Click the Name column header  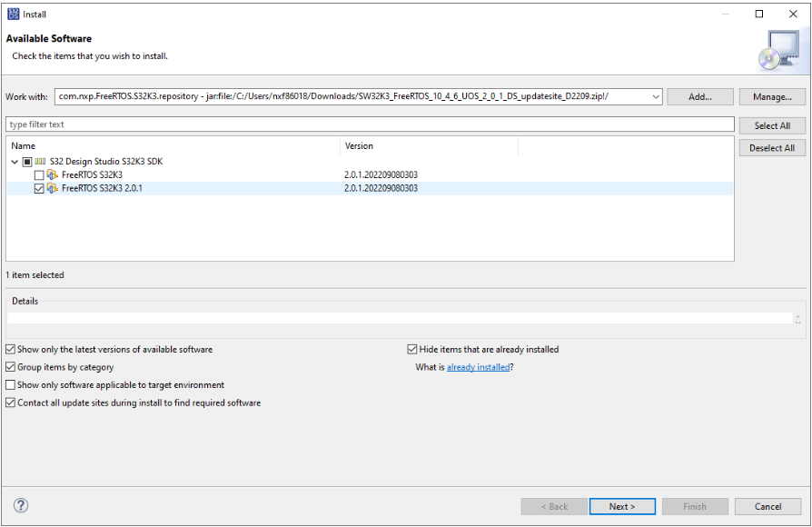(173, 145)
